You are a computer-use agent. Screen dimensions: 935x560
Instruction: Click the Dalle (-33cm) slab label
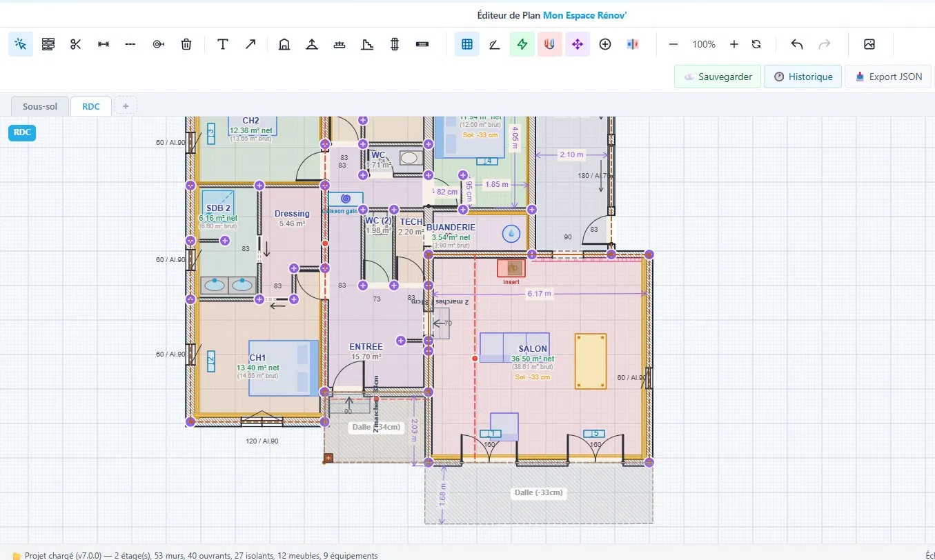pos(539,492)
